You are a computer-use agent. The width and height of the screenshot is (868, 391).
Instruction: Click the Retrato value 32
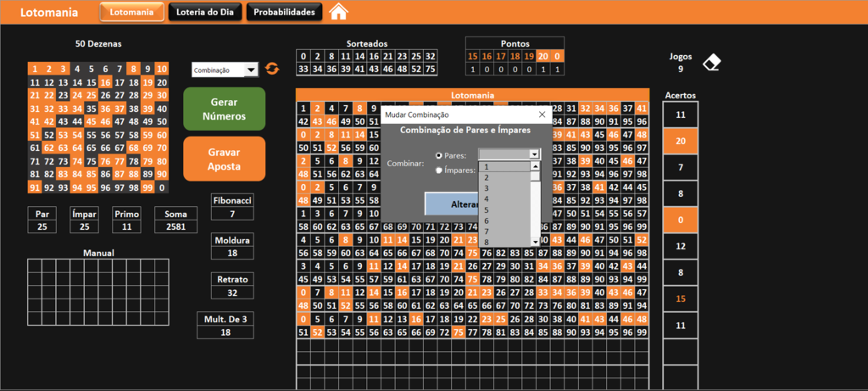click(x=232, y=293)
